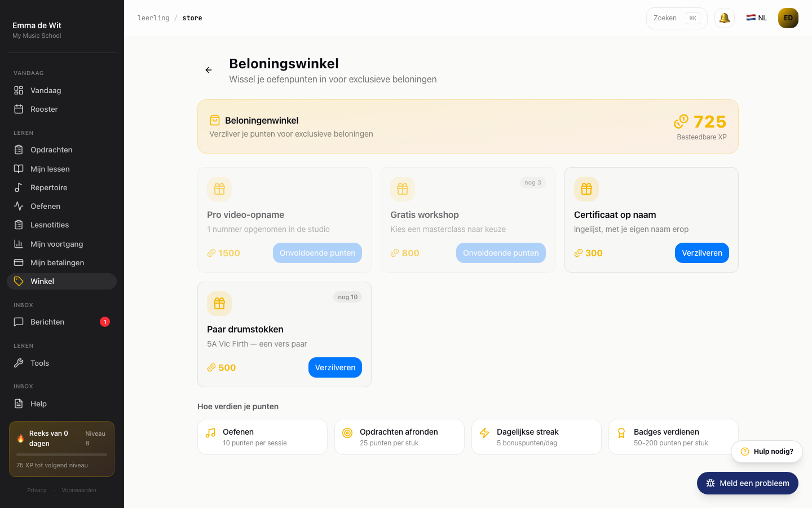Image resolution: width=812 pixels, height=508 pixels.
Task: Click the lightning icon for Dagelijkse streak
Action: [484, 433]
